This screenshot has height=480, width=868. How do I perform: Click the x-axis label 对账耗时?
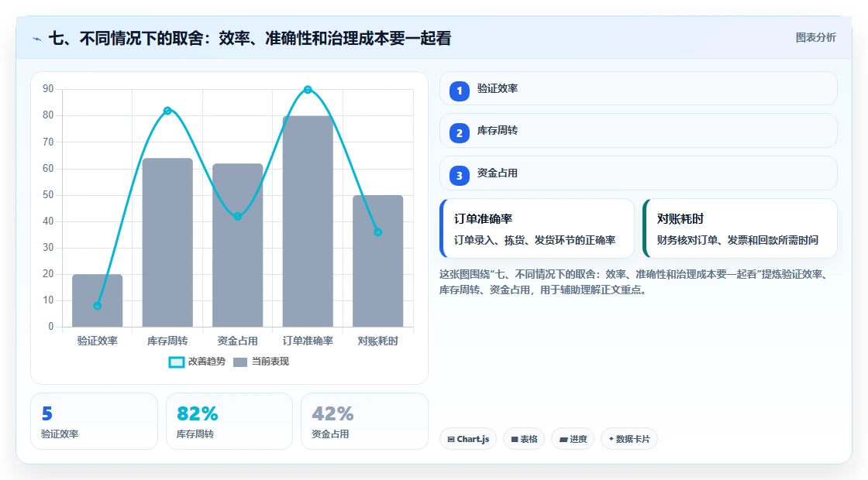(x=378, y=341)
